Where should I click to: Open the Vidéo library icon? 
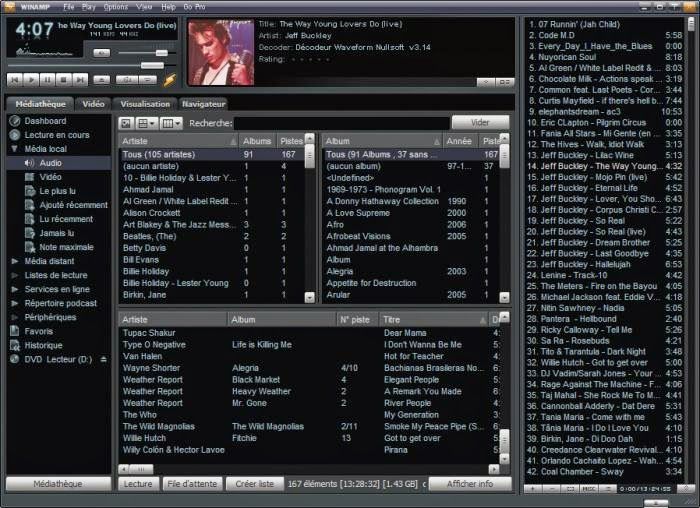29,177
